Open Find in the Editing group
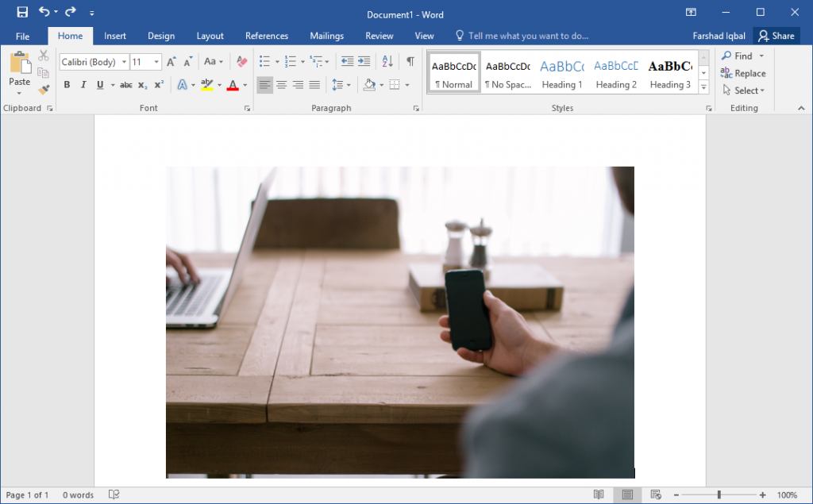 click(x=739, y=56)
